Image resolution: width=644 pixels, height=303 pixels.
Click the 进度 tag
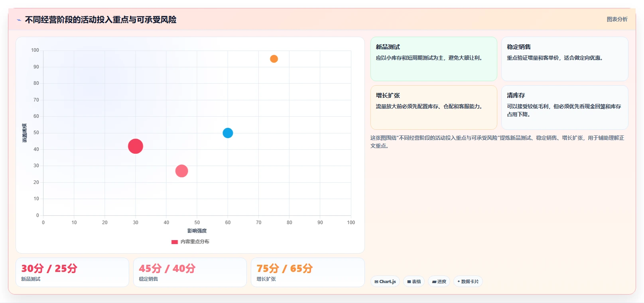pyautogui.click(x=439, y=281)
